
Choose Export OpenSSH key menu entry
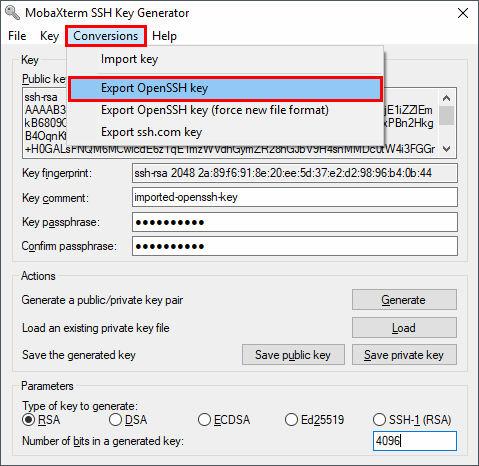[226, 89]
